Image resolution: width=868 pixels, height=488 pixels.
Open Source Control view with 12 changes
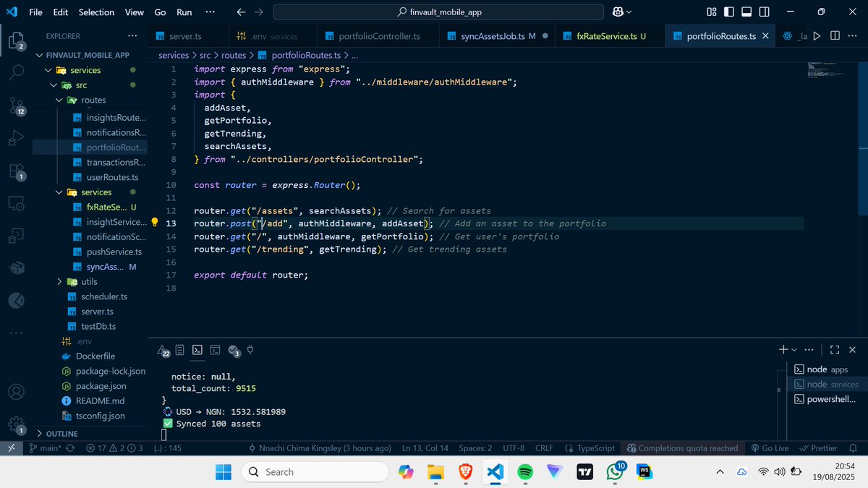[x=16, y=106]
